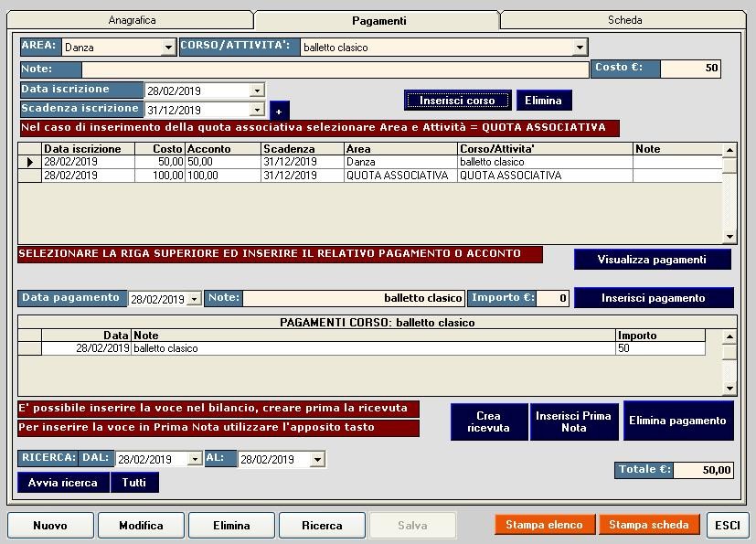Screen dimensions: 756x544
Task: Open the Scadenza iscrizione date picker
Action: (x=258, y=110)
